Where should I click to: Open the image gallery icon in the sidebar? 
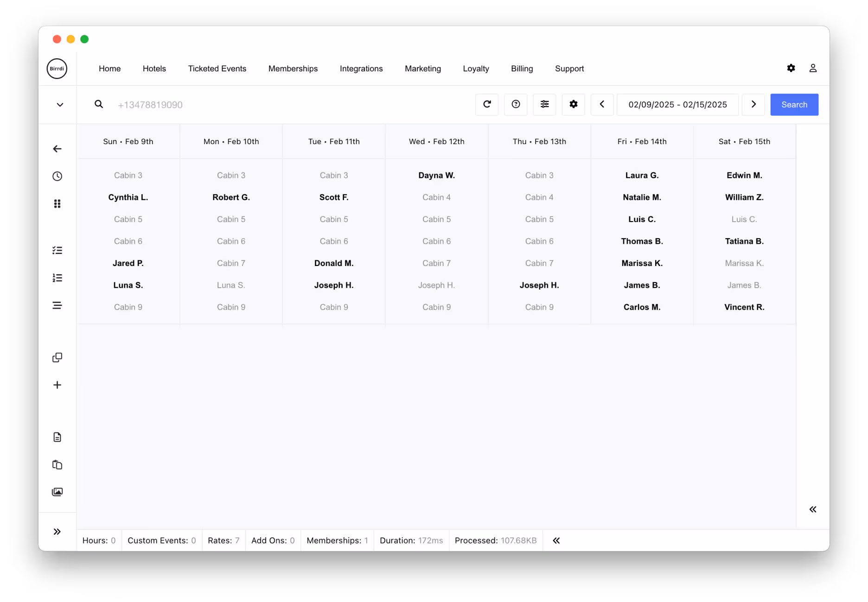coord(57,492)
